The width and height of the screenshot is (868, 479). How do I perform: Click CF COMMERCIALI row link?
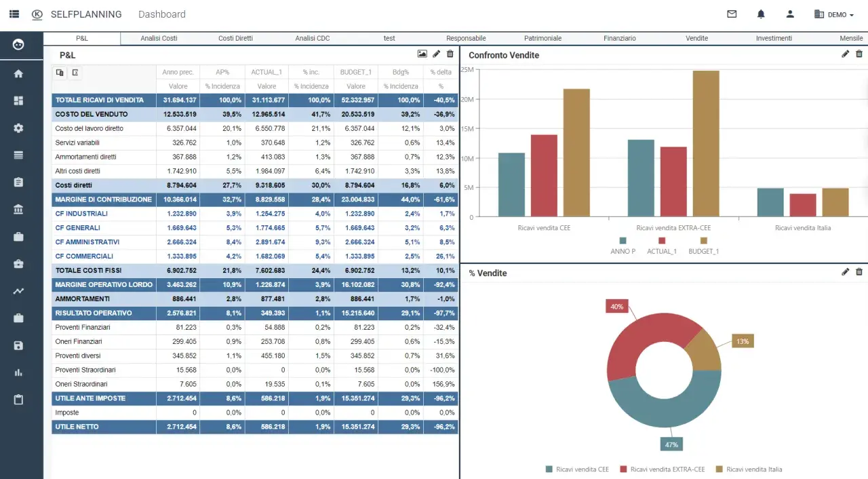[84, 256]
